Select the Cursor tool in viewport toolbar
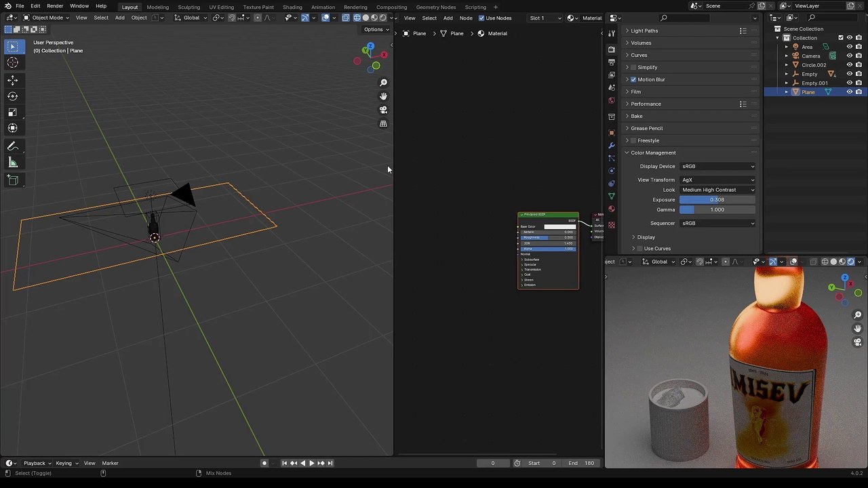The image size is (868, 488). coord(12,62)
